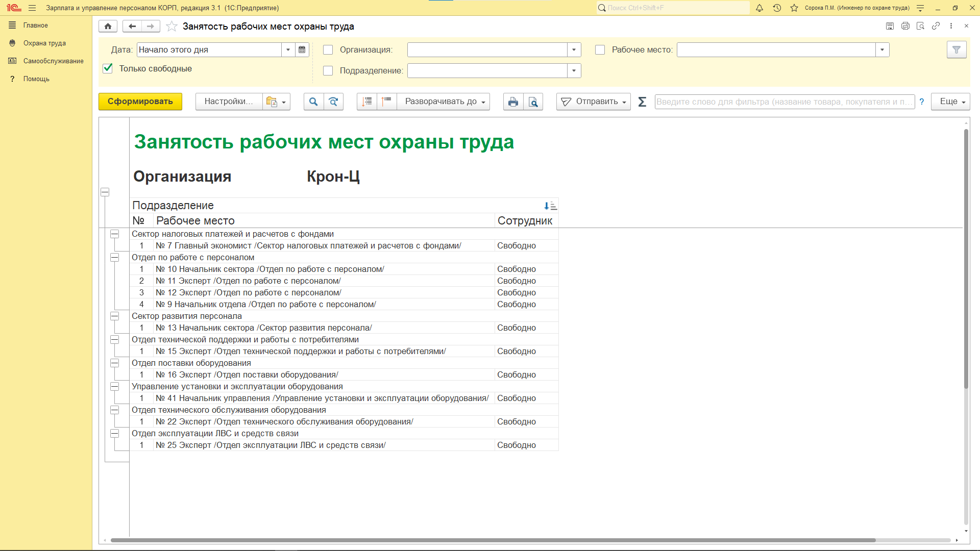Enable the 'Рабочее место' filter checkbox
The height and width of the screenshot is (551, 980).
(600, 50)
